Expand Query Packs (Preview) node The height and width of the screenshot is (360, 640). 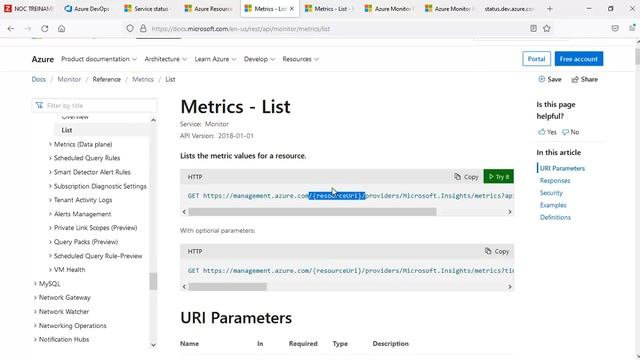pos(50,242)
